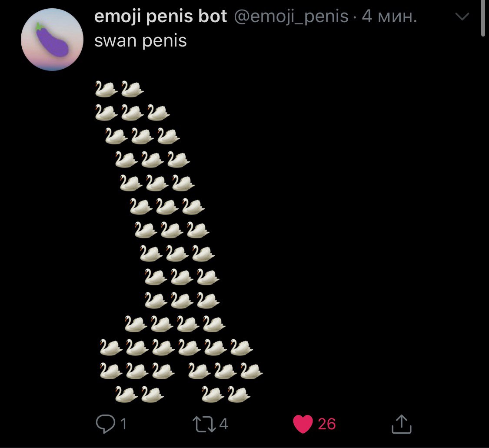The width and height of the screenshot is (489, 448).
Task: Click the swan penis tweet text
Action: point(140,41)
